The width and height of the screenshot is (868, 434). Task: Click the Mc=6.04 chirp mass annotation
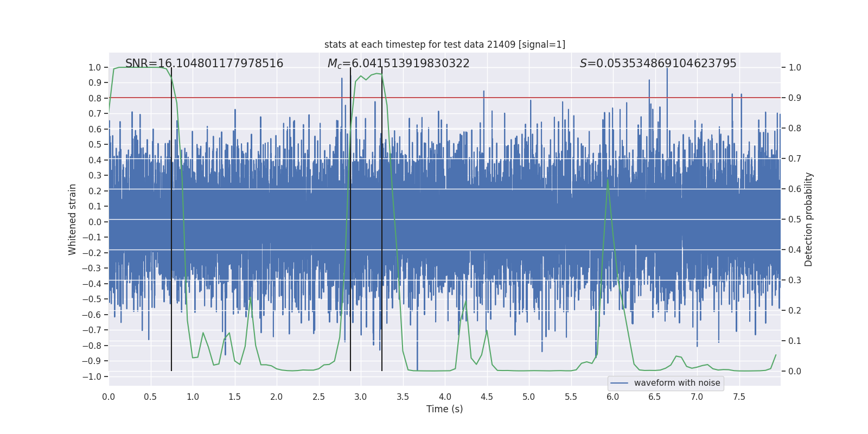click(398, 63)
